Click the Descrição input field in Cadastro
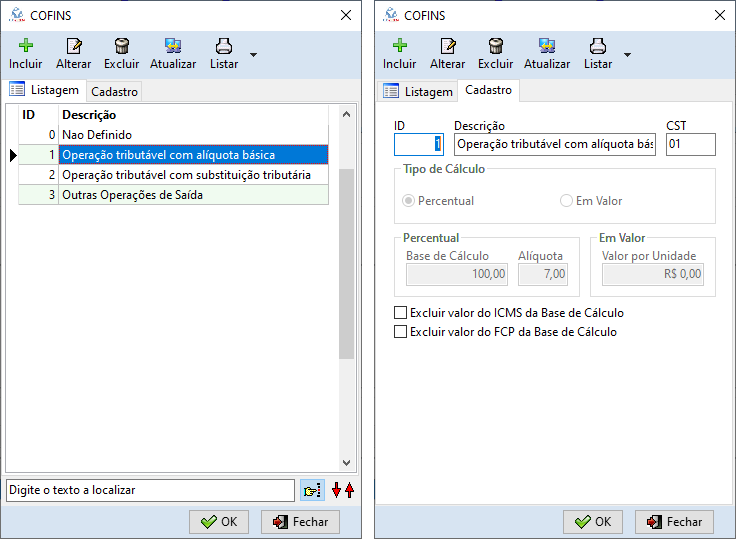The height and width of the screenshot is (539, 736). [x=555, y=144]
